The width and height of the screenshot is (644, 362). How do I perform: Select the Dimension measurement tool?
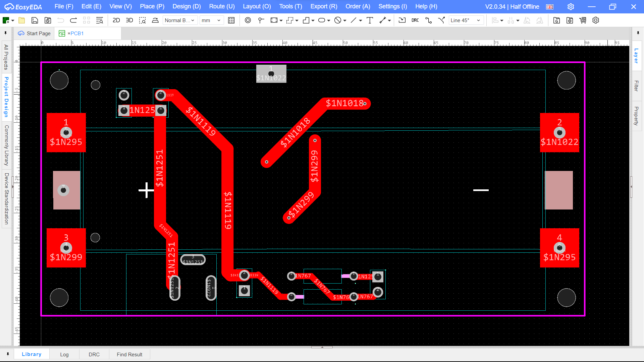tap(383, 20)
